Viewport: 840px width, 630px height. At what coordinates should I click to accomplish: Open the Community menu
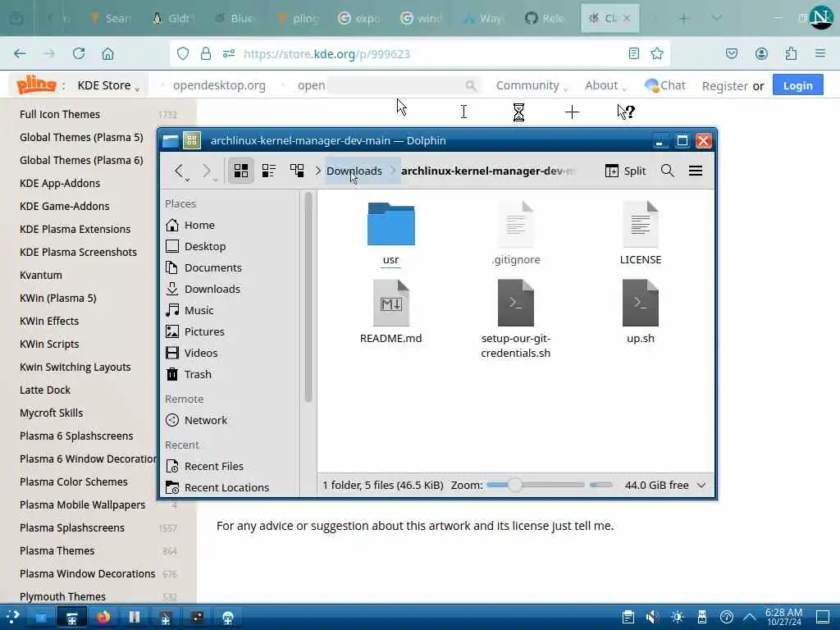[x=532, y=85]
